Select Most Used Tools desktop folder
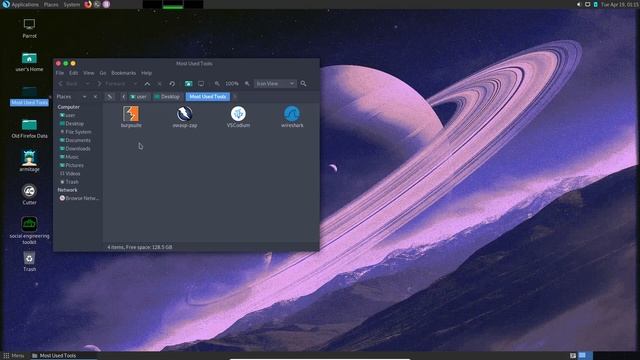 29,96
